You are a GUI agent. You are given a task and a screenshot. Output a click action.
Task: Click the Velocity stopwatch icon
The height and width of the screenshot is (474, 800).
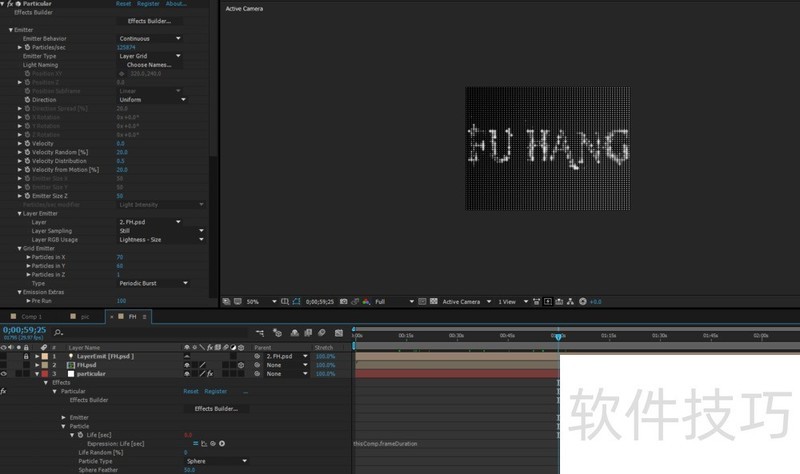(27, 143)
